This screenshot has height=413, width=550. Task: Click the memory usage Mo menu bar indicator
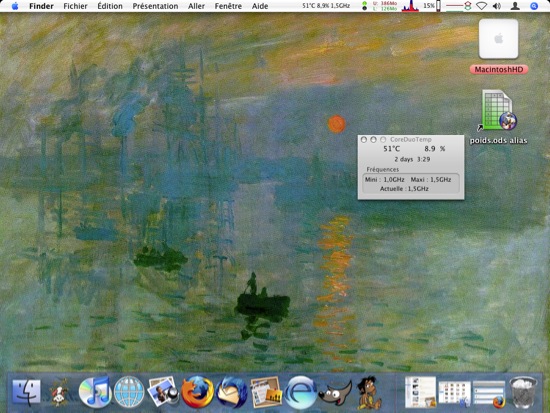[x=384, y=6]
